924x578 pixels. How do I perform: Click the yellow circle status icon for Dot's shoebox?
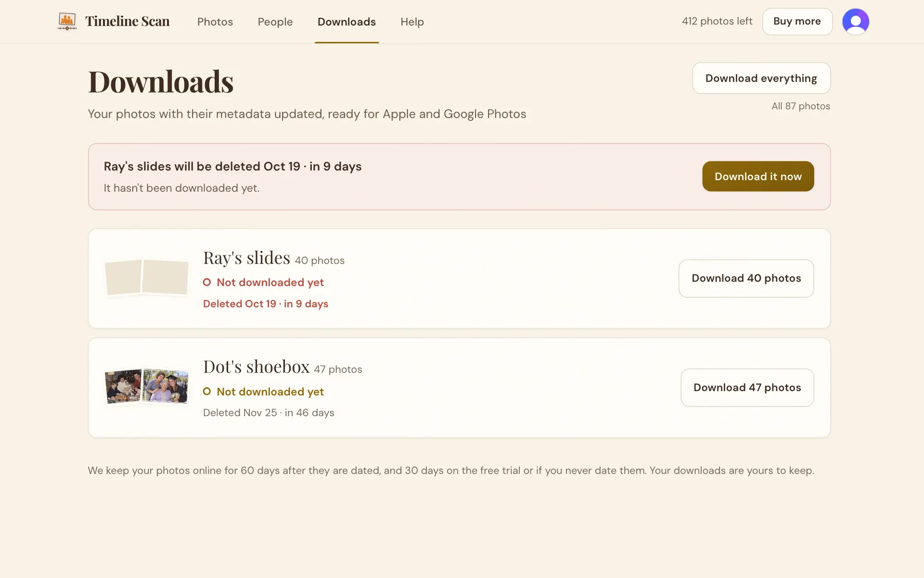pyautogui.click(x=207, y=392)
